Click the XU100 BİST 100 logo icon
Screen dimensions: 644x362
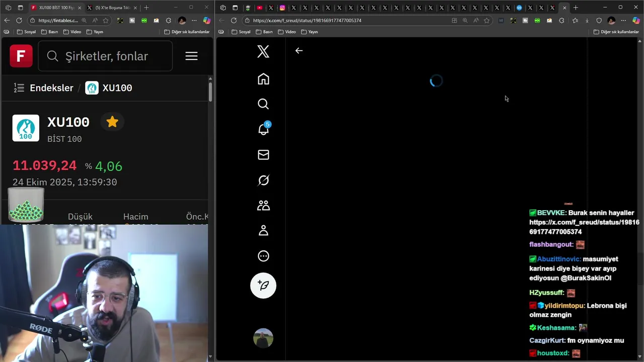(x=26, y=128)
